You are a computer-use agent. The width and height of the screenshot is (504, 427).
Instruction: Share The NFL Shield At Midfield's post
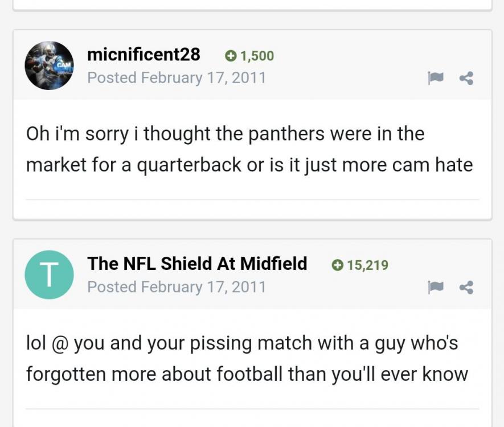pyautogui.click(x=466, y=288)
